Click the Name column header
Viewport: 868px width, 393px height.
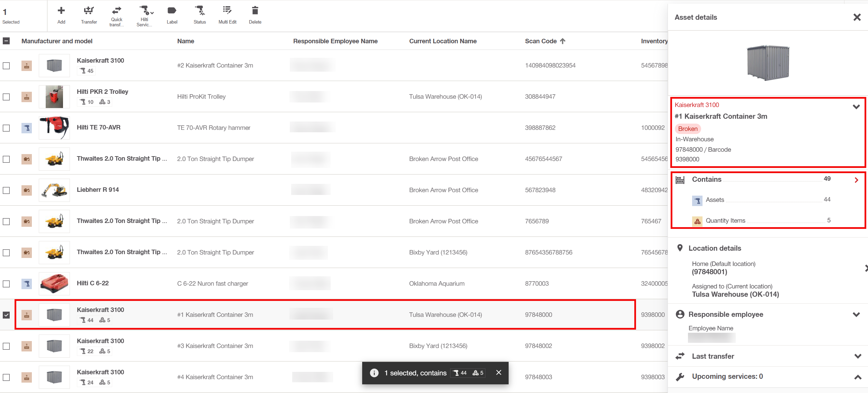click(x=186, y=41)
